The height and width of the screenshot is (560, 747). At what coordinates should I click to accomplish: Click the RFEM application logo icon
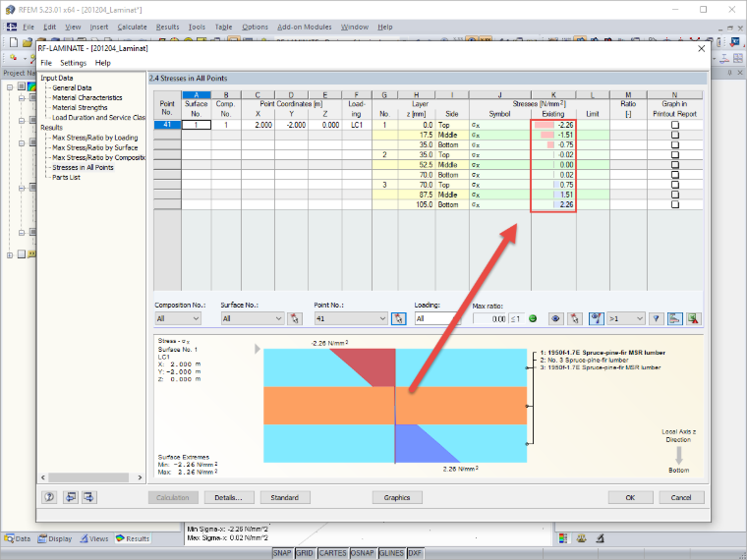tap(10, 10)
